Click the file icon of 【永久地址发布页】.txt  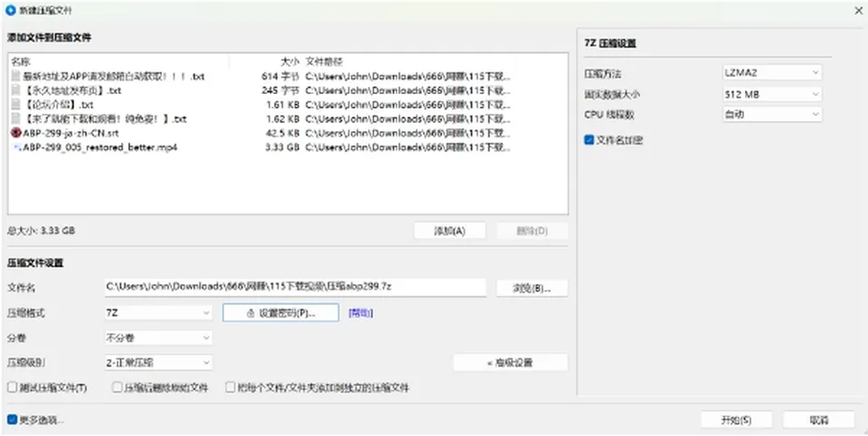pyautogui.click(x=15, y=90)
